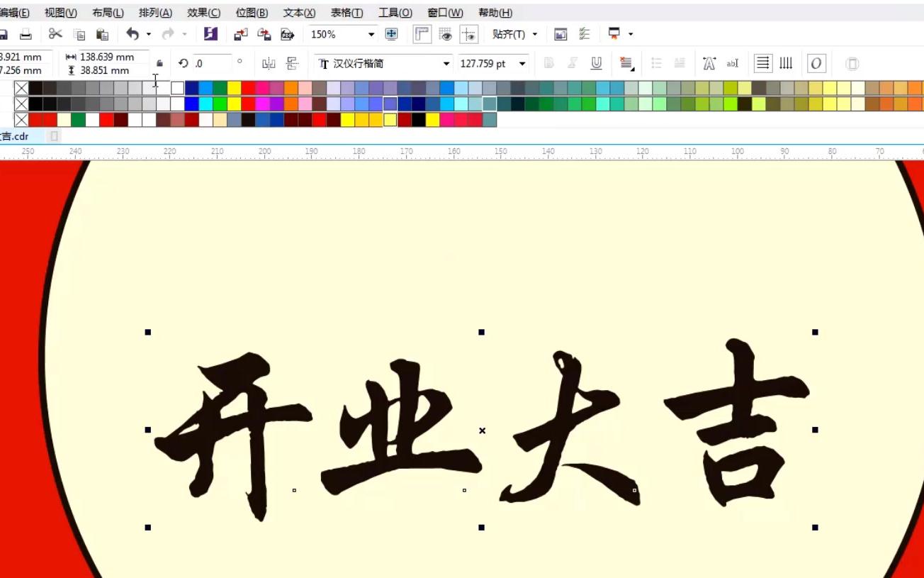
Task: Switch text to vertical orientation
Action: click(x=785, y=63)
